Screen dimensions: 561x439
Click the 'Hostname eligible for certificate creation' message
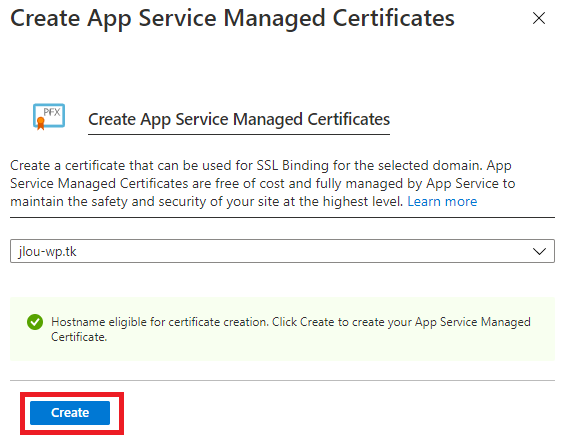pyautogui.click(x=160, y=322)
